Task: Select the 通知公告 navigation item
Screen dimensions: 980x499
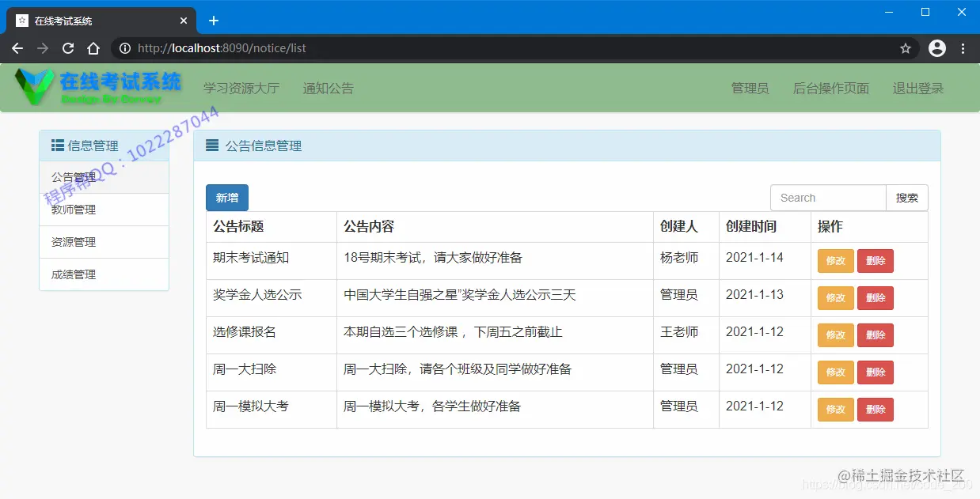Action: (x=328, y=89)
